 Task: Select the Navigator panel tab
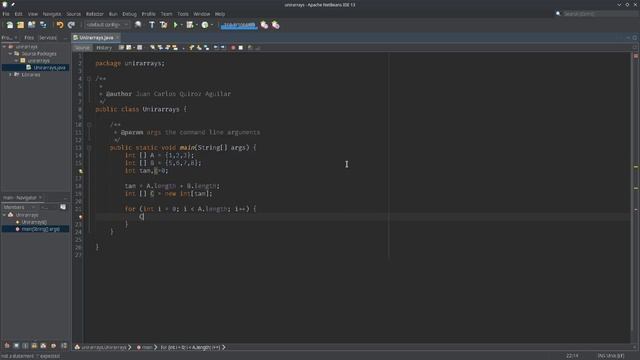click(22, 198)
